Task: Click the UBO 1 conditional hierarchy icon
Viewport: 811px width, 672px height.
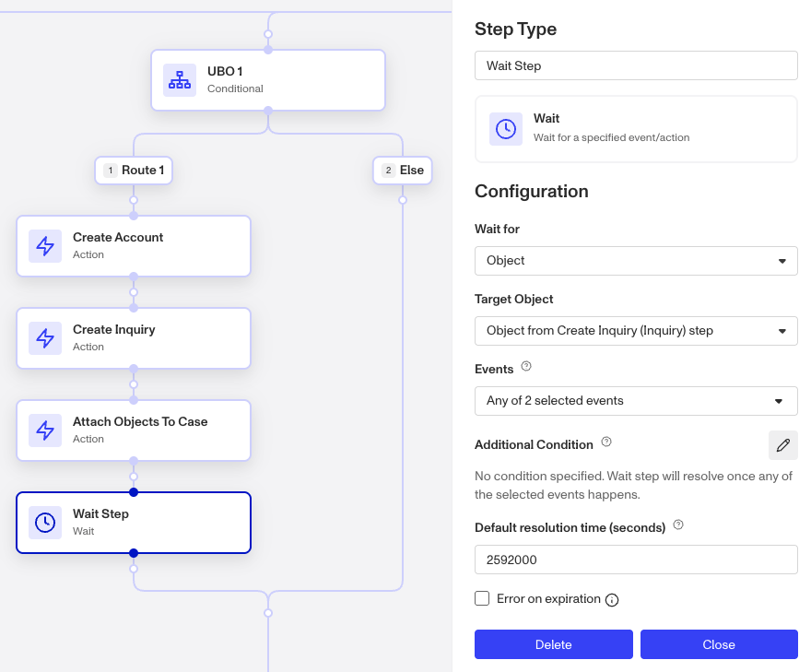Action: pyautogui.click(x=180, y=80)
